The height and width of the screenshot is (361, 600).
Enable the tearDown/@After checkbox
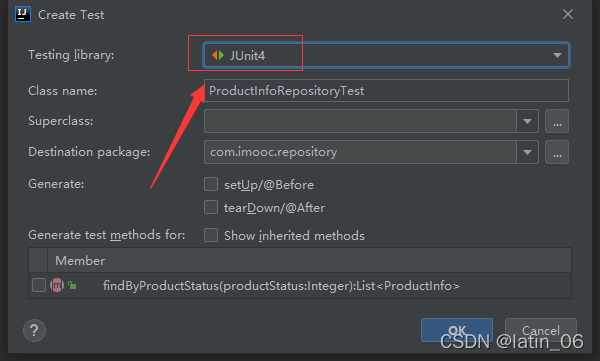[x=211, y=207]
